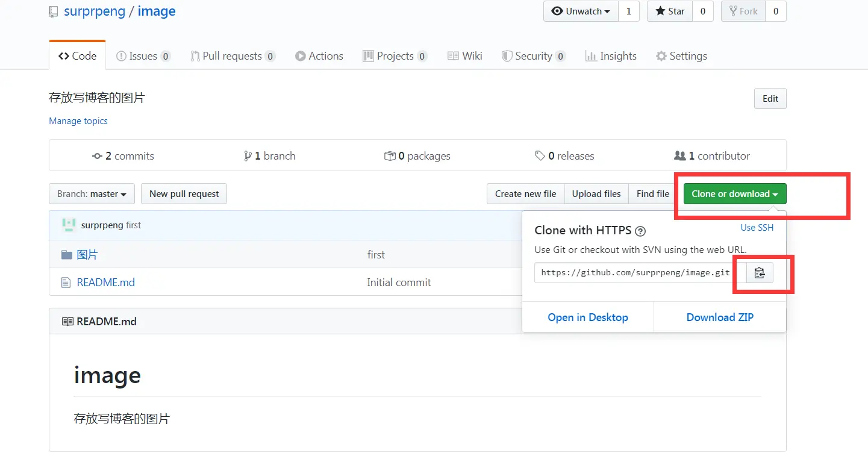Open the Wiki tab
Viewport: 868px width, 465px height.
[x=465, y=56]
